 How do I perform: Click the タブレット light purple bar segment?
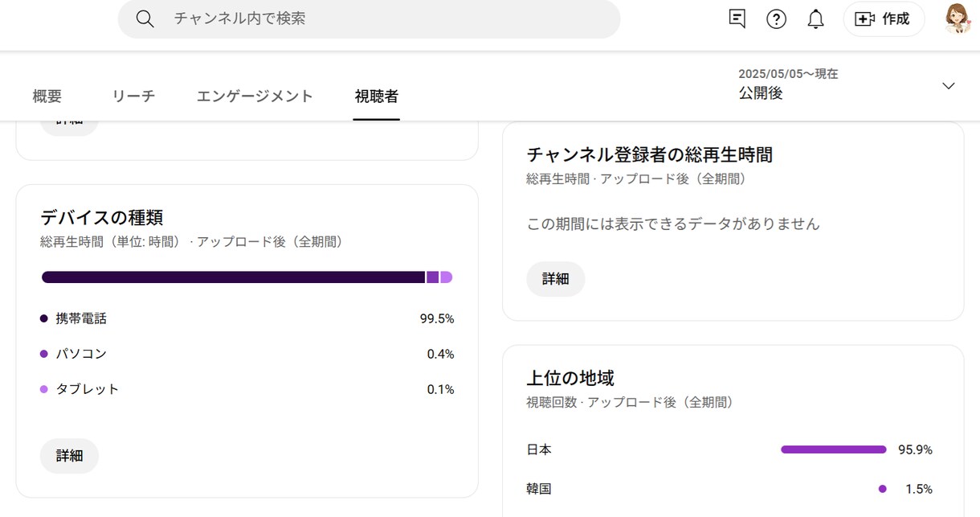(447, 277)
